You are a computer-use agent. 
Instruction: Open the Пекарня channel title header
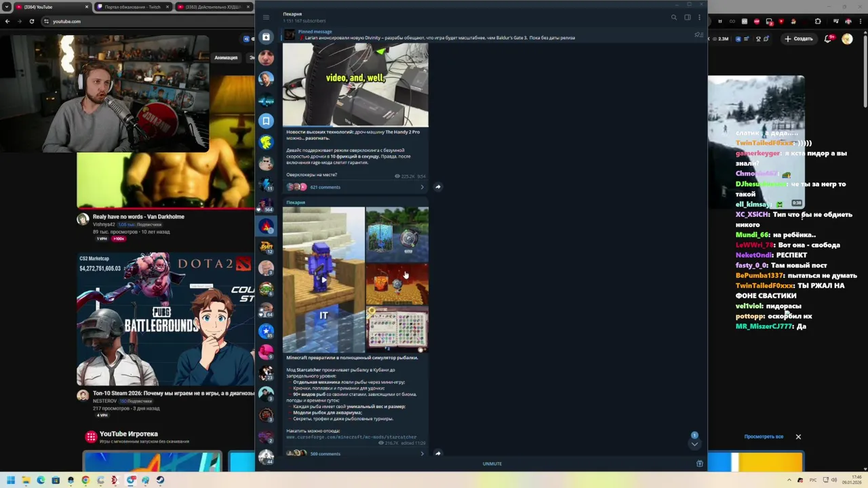[x=292, y=14]
